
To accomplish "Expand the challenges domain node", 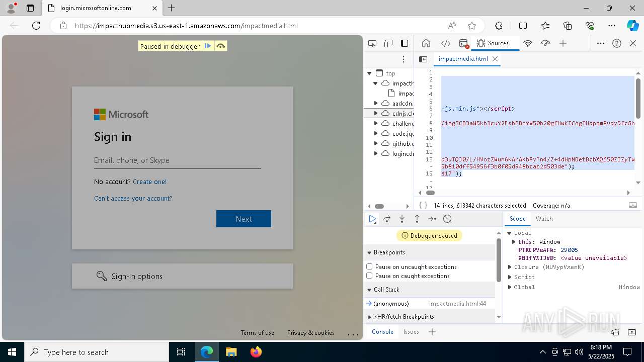I will (376, 124).
